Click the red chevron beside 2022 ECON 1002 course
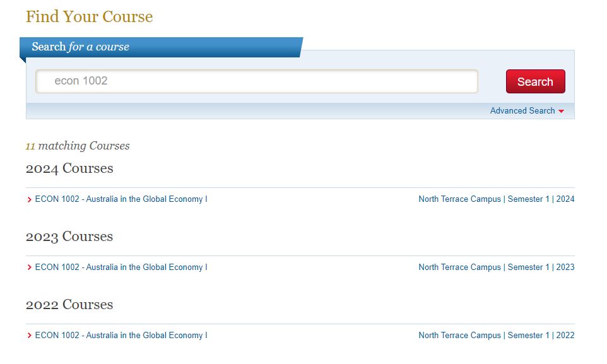The height and width of the screenshot is (364, 607). (x=29, y=335)
